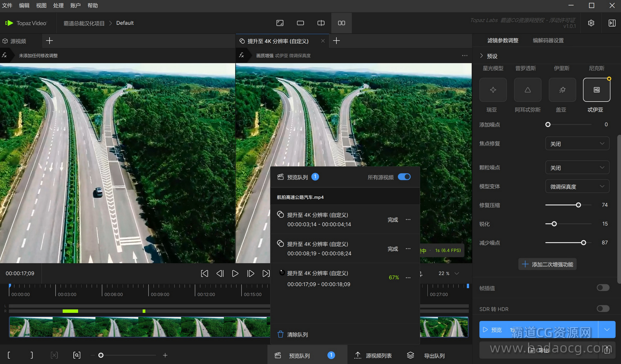Enable SDR 转 HDR toggle
Viewport: 621px width, 364px height.
(603, 309)
